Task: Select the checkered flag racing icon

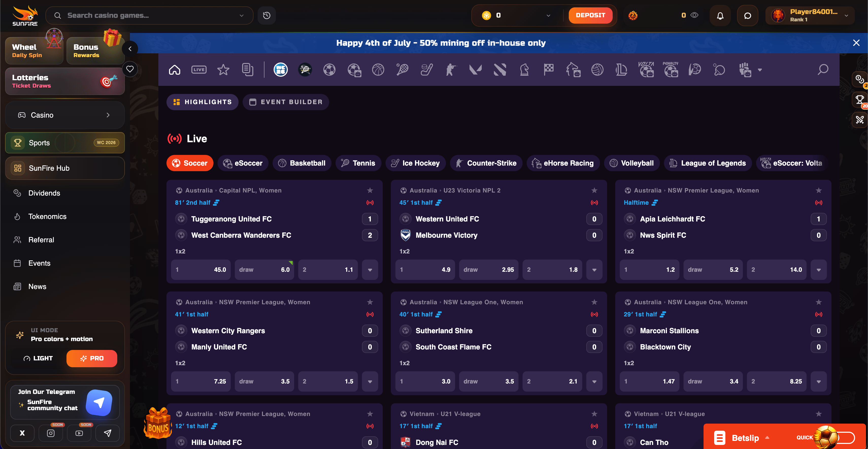Action: pos(548,70)
